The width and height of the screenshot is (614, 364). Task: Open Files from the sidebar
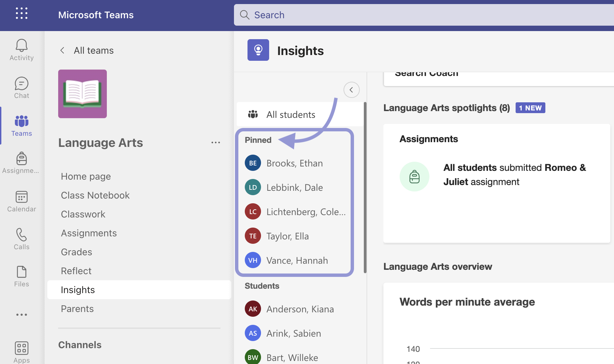click(21, 276)
